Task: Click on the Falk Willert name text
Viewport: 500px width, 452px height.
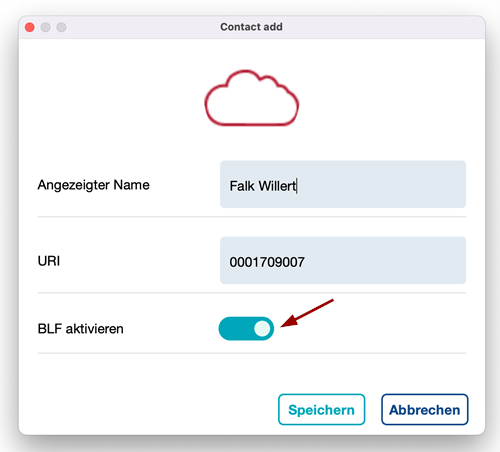Action: (x=263, y=186)
